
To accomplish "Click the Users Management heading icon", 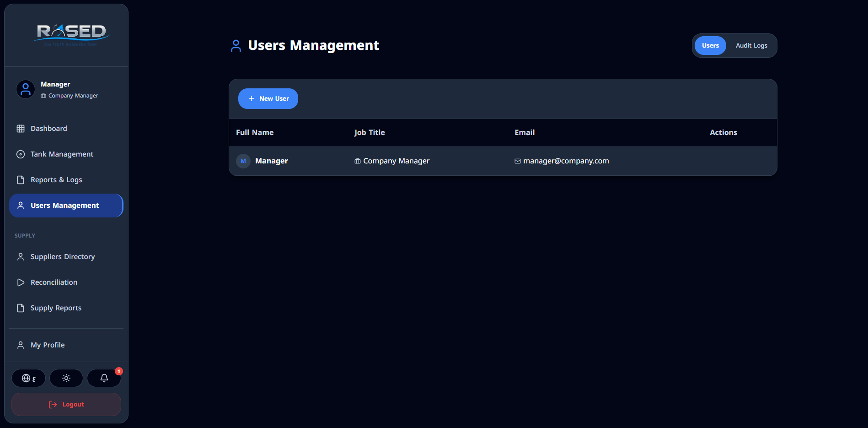I will (236, 46).
